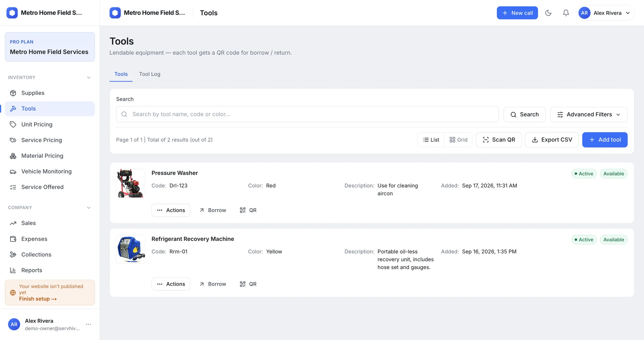The width and height of the screenshot is (644, 340).
Task: Open Reports in the sidebar
Action: click(x=50, y=270)
